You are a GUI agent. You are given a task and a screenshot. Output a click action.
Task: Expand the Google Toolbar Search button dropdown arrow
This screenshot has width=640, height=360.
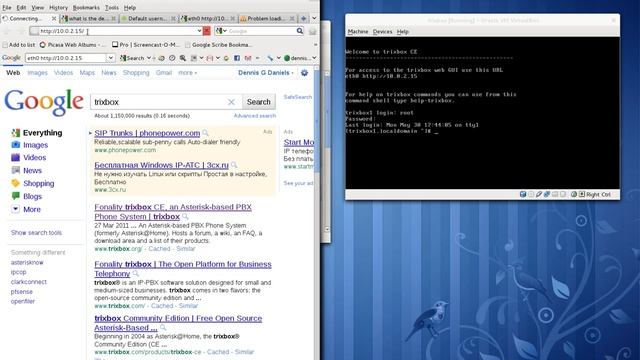click(x=149, y=58)
